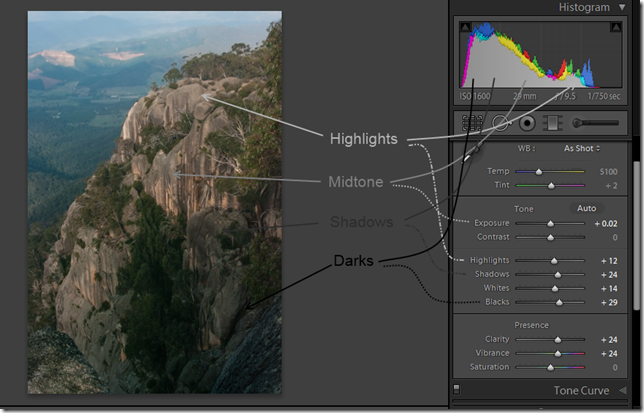Screen dimensions: 644x413
Task: Click the Clarity value +24
Action: [609, 340]
